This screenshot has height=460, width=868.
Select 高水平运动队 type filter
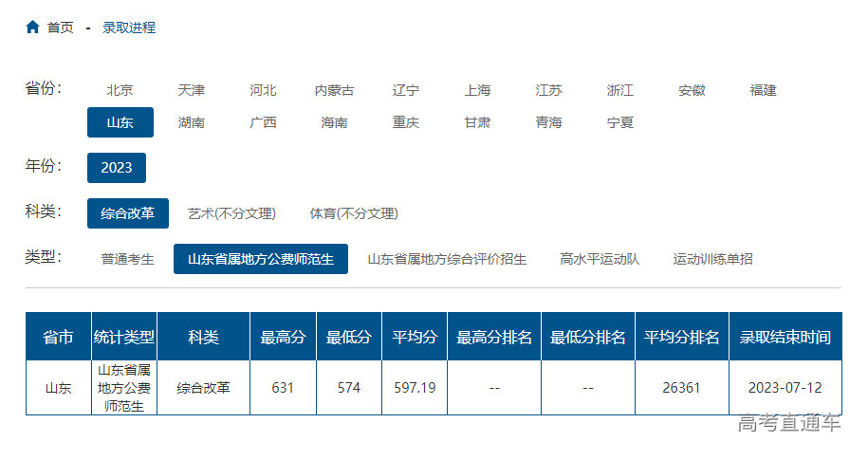click(x=600, y=259)
